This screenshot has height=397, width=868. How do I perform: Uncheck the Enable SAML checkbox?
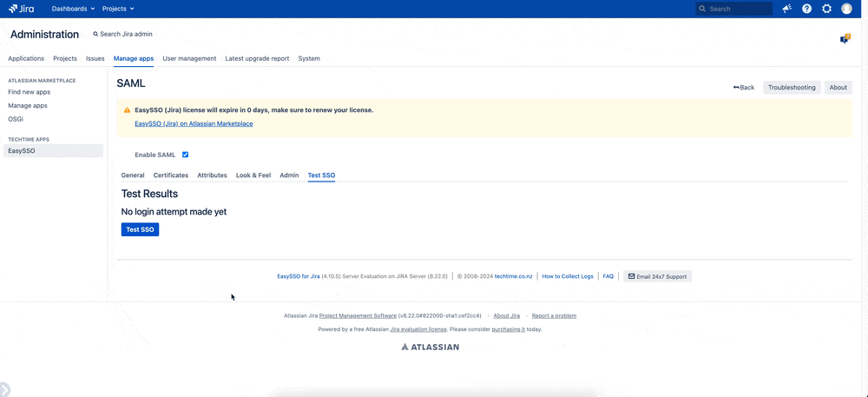[x=186, y=155]
